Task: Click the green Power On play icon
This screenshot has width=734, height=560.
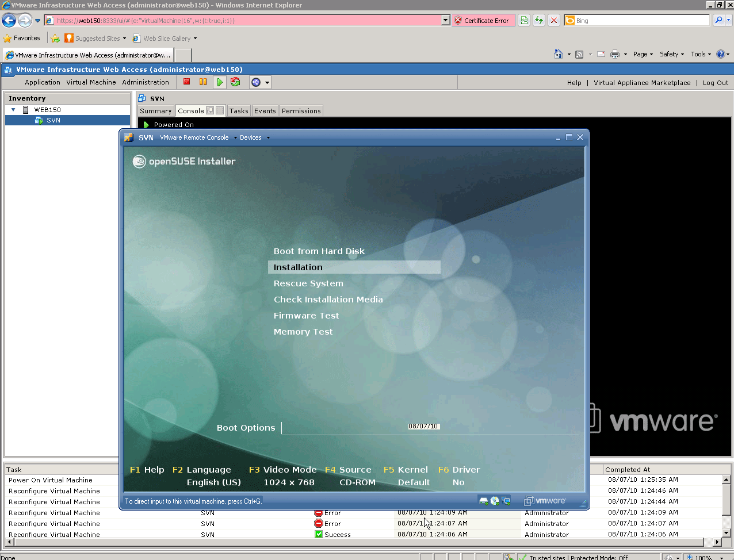Action: tap(220, 82)
